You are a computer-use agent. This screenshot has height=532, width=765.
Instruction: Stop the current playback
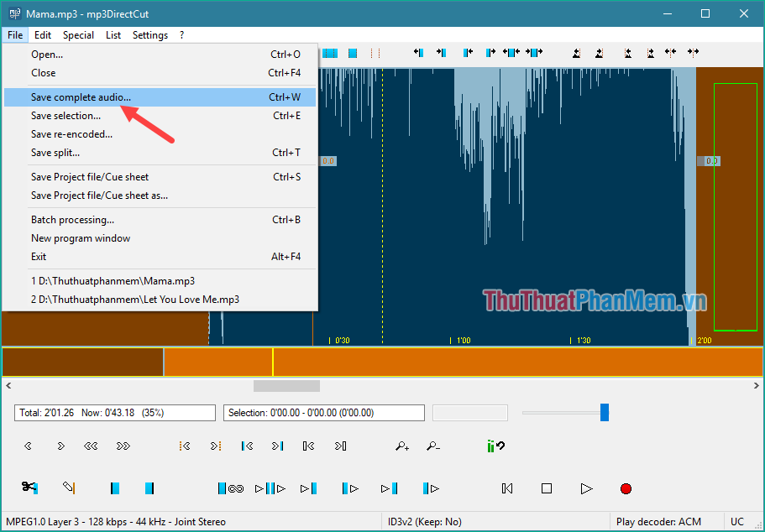tap(546, 488)
